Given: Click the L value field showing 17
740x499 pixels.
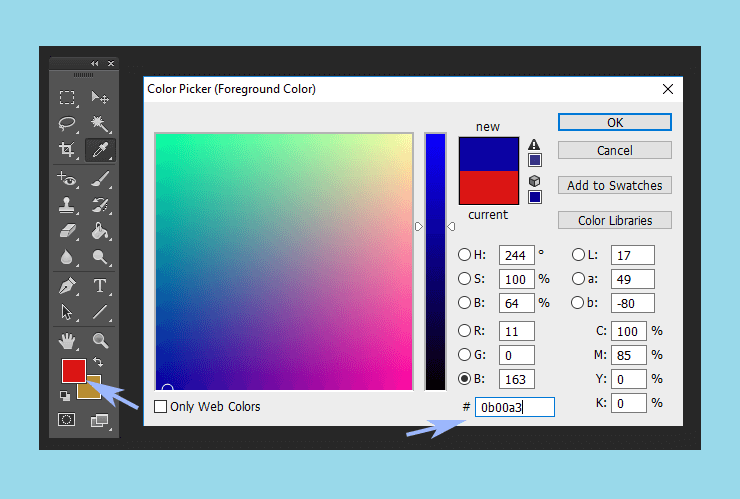Looking at the screenshot, I should [632, 255].
